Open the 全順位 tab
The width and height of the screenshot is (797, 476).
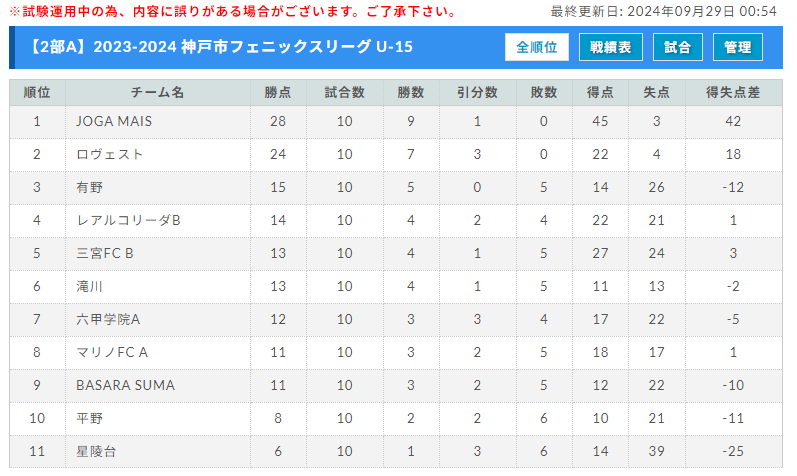[x=537, y=47]
